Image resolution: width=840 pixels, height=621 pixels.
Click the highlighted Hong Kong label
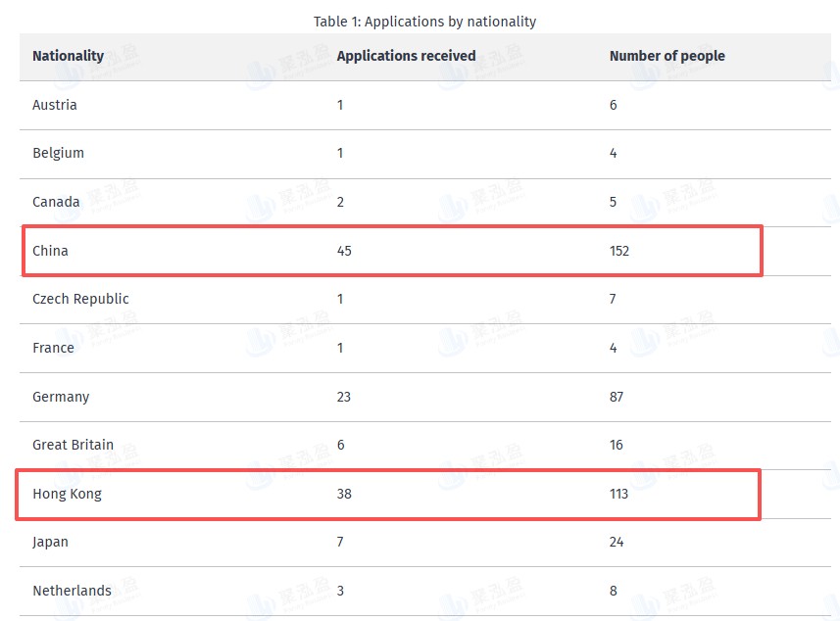click(67, 494)
